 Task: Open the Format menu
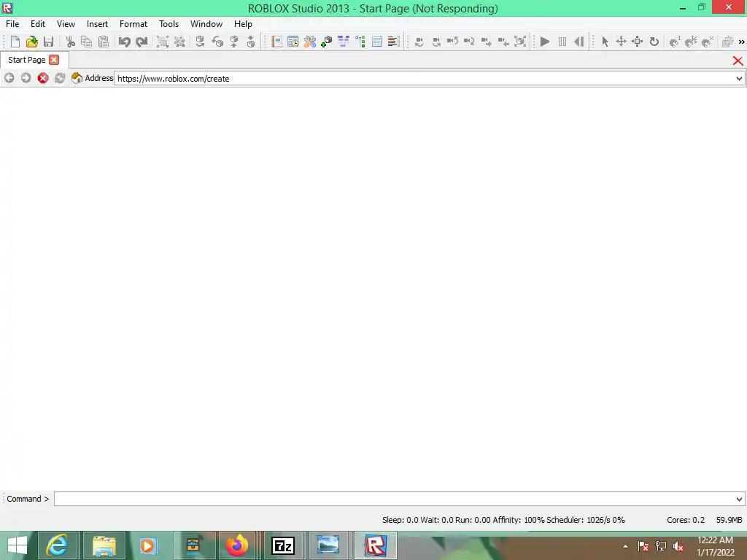click(x=133, y=24)
